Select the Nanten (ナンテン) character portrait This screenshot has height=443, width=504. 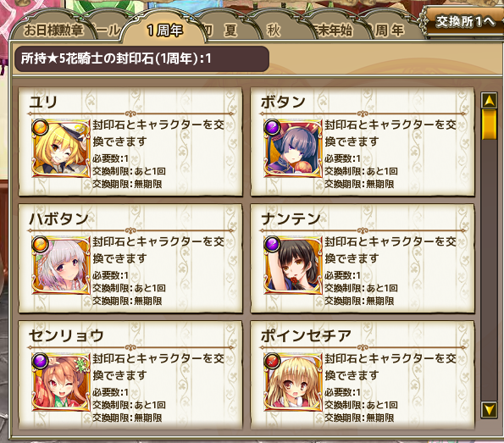pos(293,265)
